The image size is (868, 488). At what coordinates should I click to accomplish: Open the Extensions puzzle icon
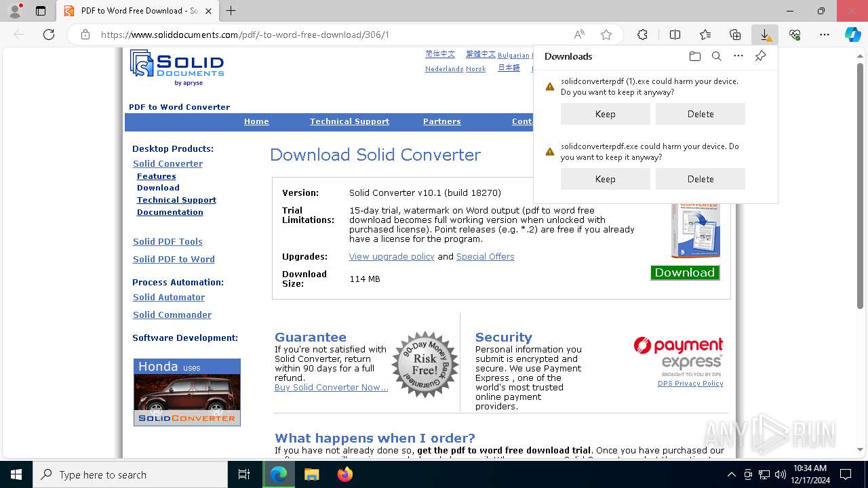(x=642, y=35)
